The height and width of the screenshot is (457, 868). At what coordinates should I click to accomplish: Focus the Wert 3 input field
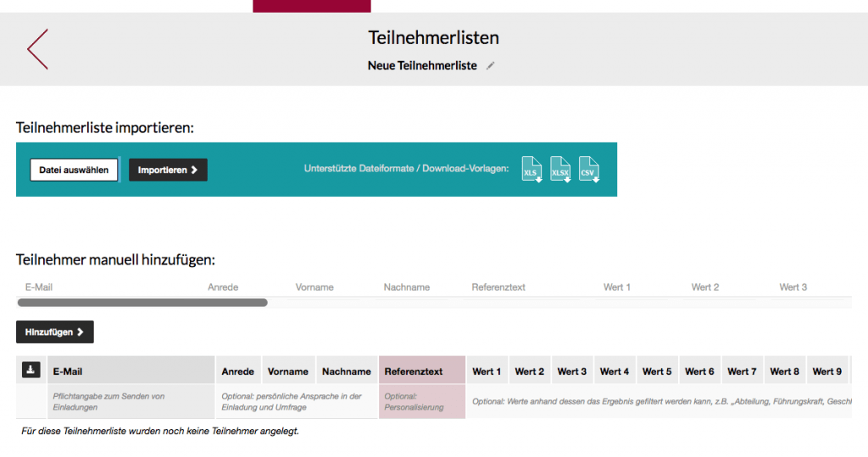[x=811, y=287]
